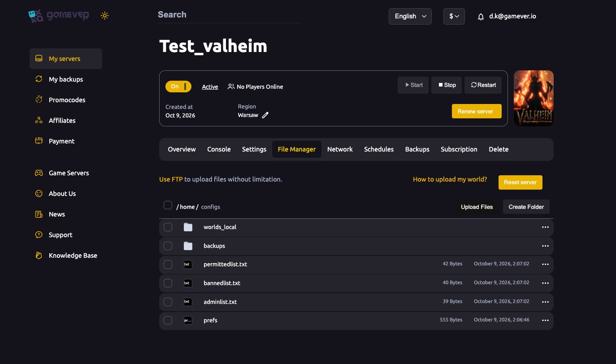
Task: Open the three-dot menu for bannedlist.txt
Action: click(x=545, y=283)
